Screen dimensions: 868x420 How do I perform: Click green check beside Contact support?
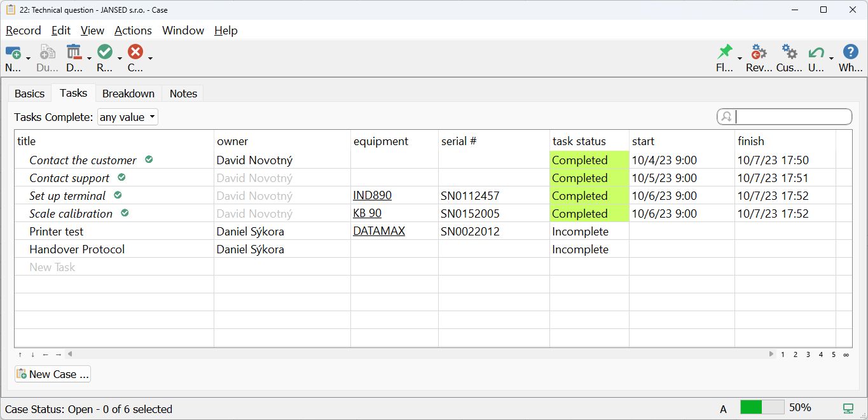pos(121,178)
